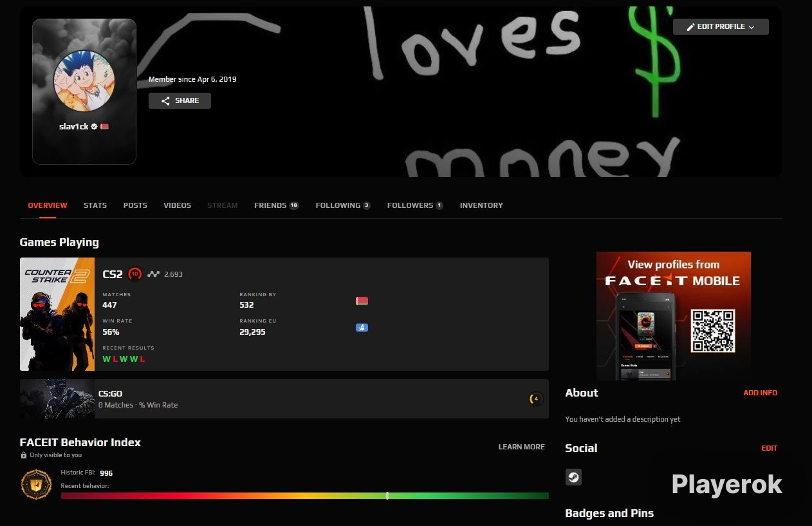The height and width of the screenshot is (526, 812).
Task: Click the recent results W L W W L
Action: click(x=124, y=359)
